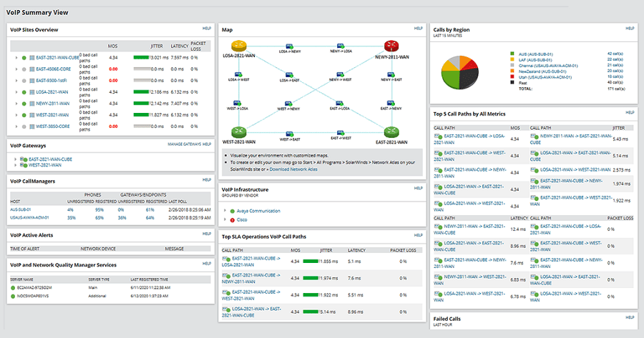Click the yellow LOSA-2821-WAN router icon on map
The width and height of the screenshot is (644, 338).
point(240,46)
